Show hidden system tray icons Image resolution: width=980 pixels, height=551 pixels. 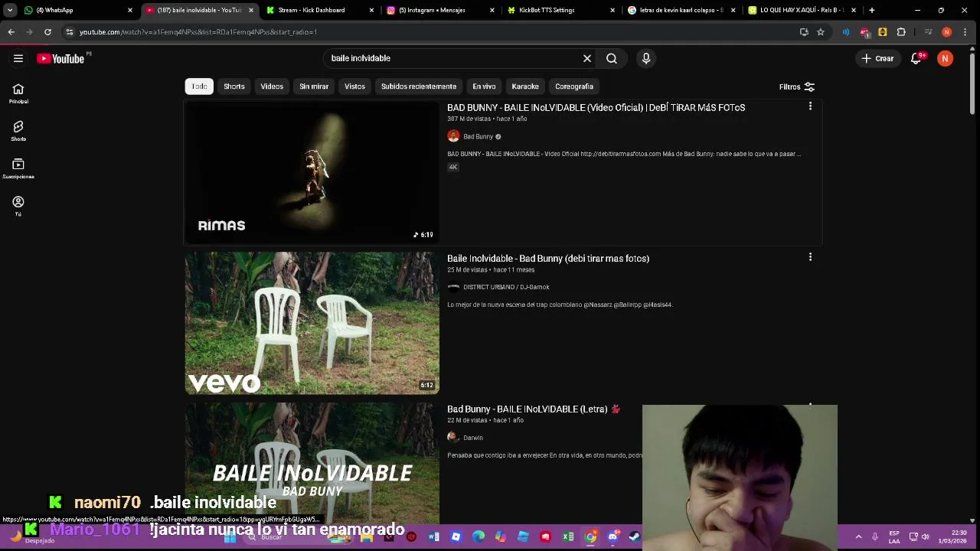[x=858, y=536]
